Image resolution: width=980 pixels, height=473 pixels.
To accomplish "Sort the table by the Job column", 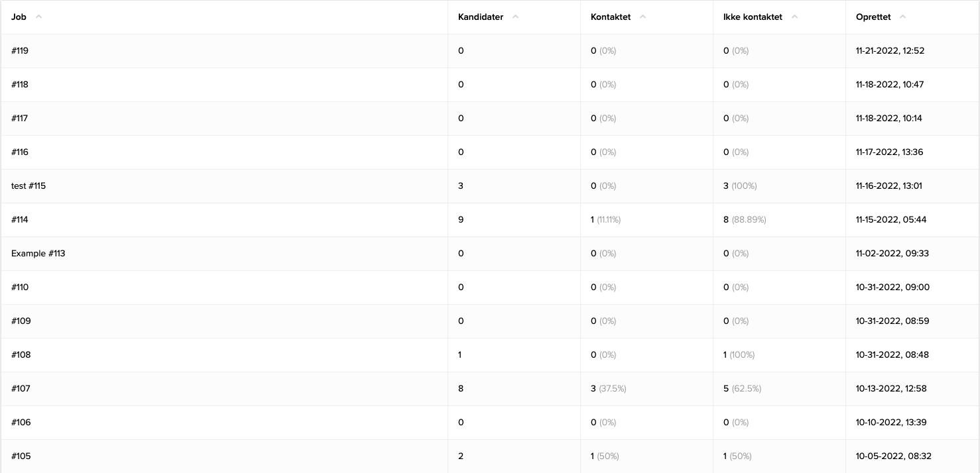I will pos(18,17).
